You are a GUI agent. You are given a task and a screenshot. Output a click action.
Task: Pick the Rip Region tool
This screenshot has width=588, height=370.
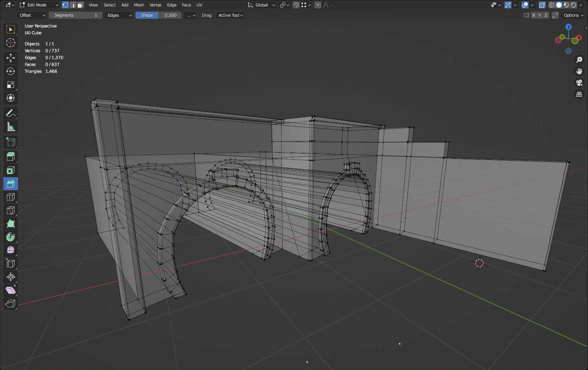click(x=11, y=303)
